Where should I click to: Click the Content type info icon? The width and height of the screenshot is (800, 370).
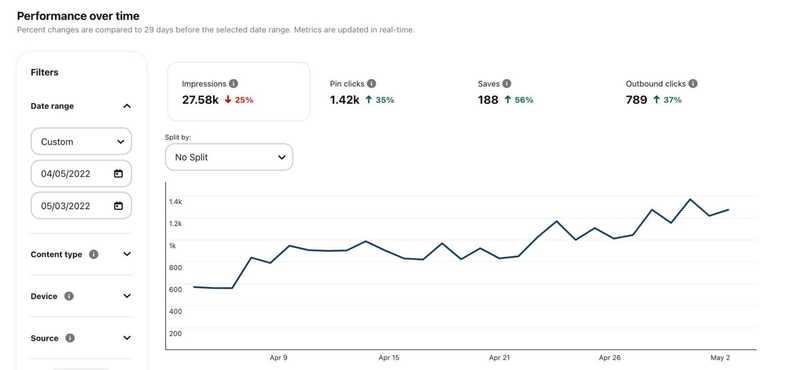(93, 254)
